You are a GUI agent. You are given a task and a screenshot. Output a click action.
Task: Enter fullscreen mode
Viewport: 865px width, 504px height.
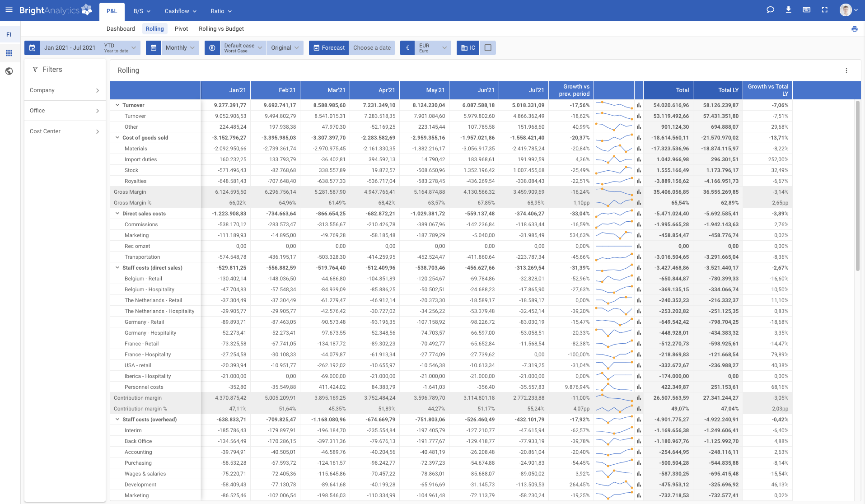click(x=825, y=9)
